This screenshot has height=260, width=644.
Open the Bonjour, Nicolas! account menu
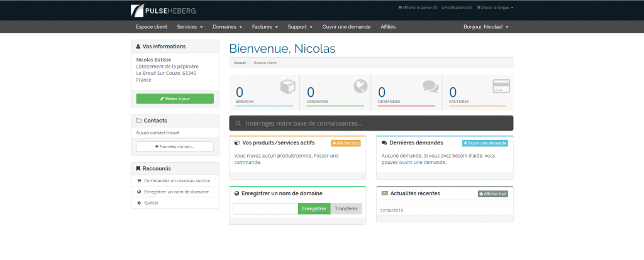pos(486,27)
